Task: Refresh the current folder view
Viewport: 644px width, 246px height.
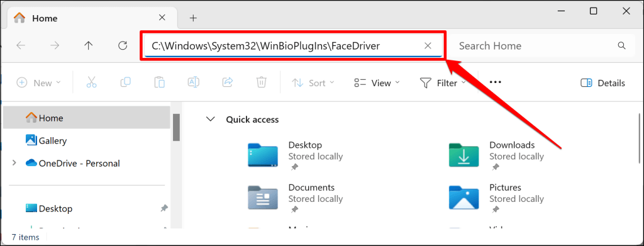Action: (x=123, y=45)
